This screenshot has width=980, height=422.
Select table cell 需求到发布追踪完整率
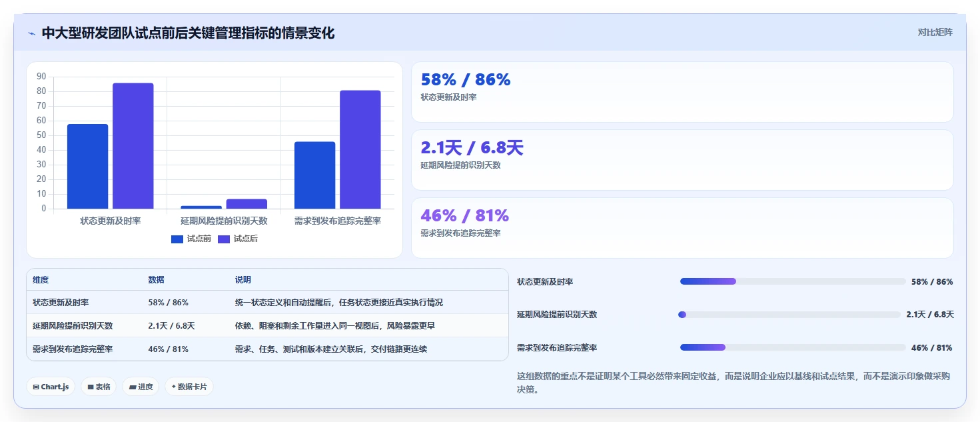click(73, 349)
